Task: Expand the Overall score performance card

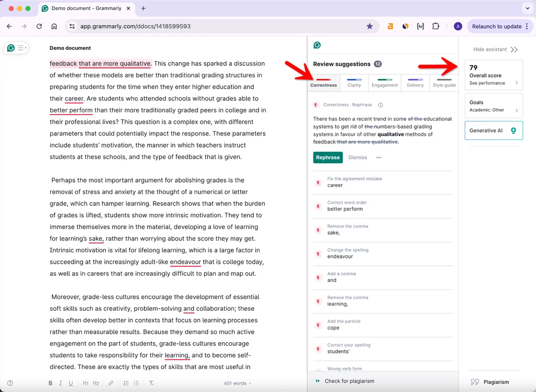Action: [494, 75]
